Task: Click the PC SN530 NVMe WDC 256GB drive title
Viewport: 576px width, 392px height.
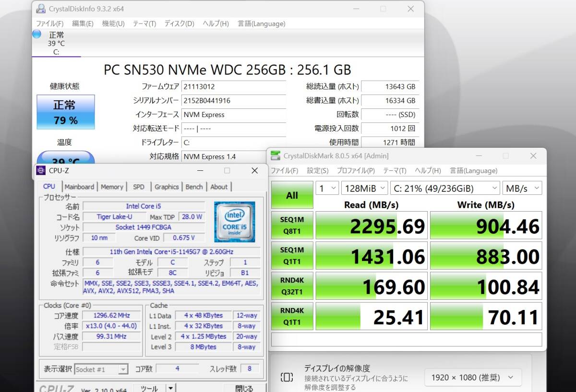Action: click(228, 70)
